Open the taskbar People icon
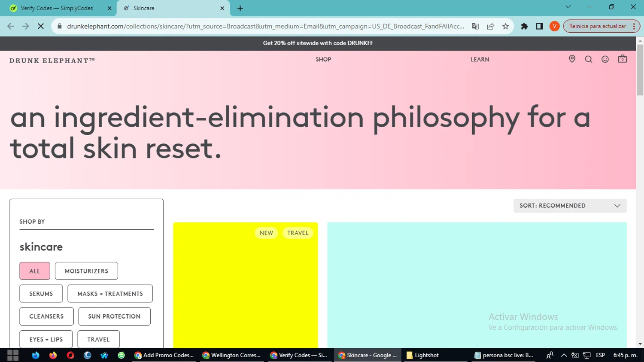The width and height of the screenshot is (644, 362). pos(550,355)
